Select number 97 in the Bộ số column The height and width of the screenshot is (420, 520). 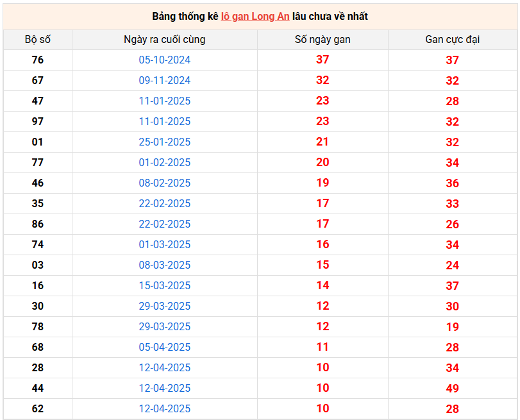point(38,122)
